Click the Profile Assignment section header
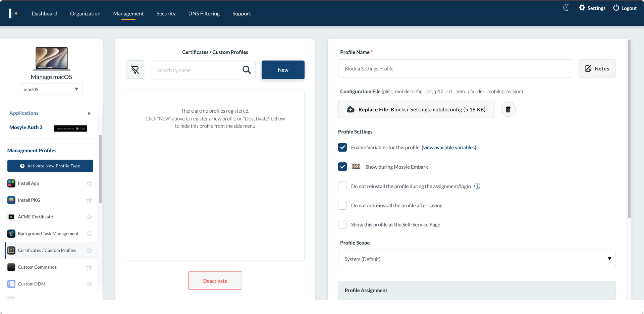The height and width of the screenshot is (314, 644). 477,290
